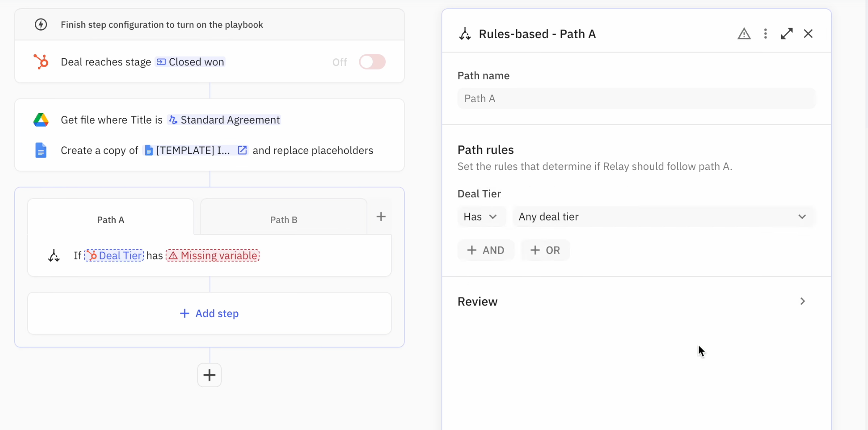Click the Closed won stage tag
Viewport: 868px width, 430px height.
190,62
